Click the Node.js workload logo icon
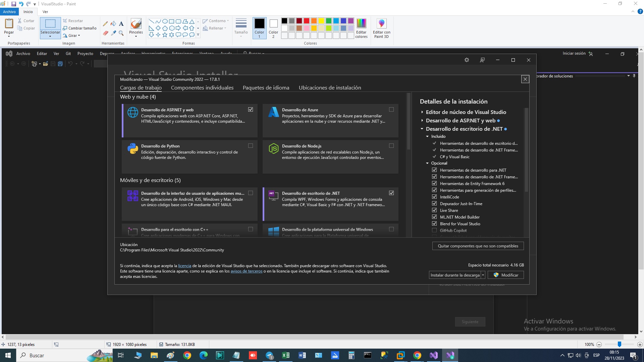This screenshot has width=644, height=362. [x=274, y=148]
